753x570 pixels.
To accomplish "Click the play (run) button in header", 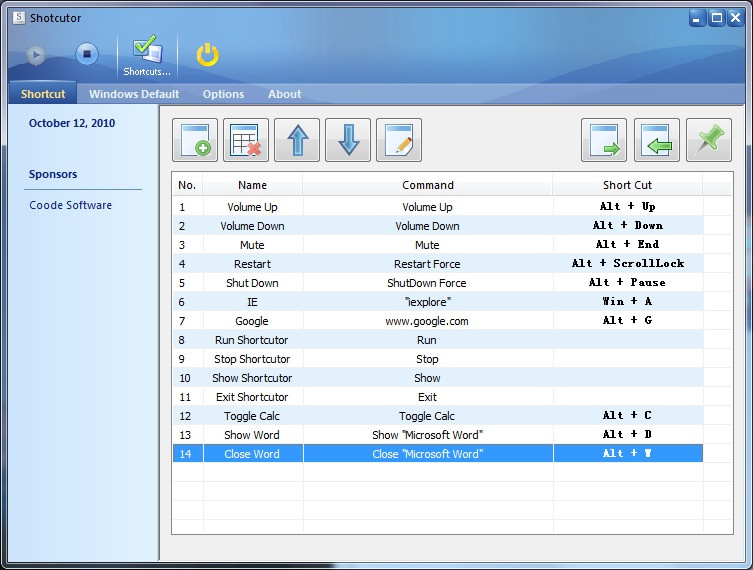I will (x=36, y=54).
